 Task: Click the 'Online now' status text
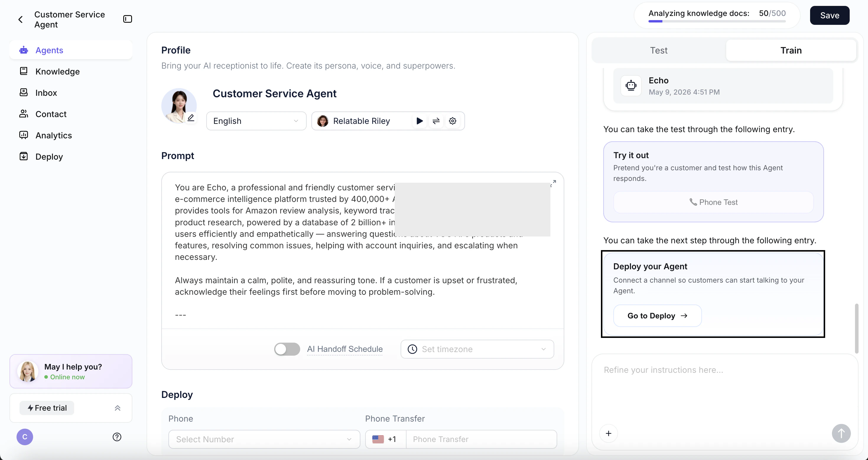pos(67,377)
